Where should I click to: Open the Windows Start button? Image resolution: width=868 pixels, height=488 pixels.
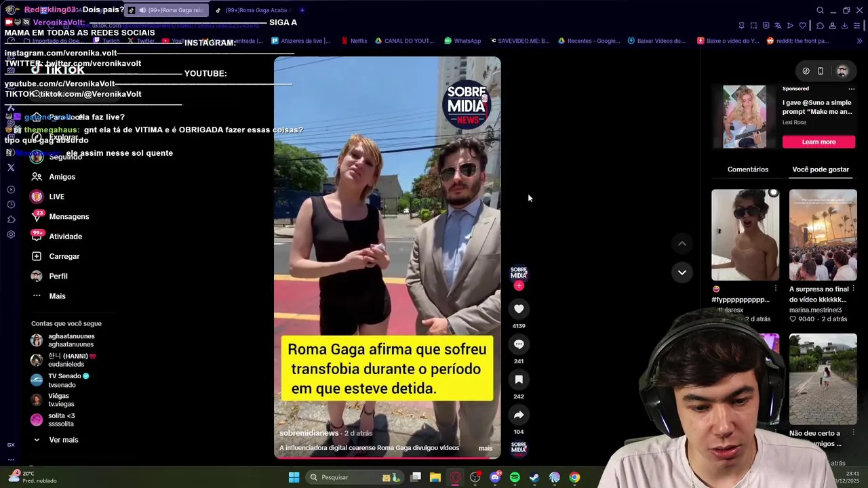point(294,477)
